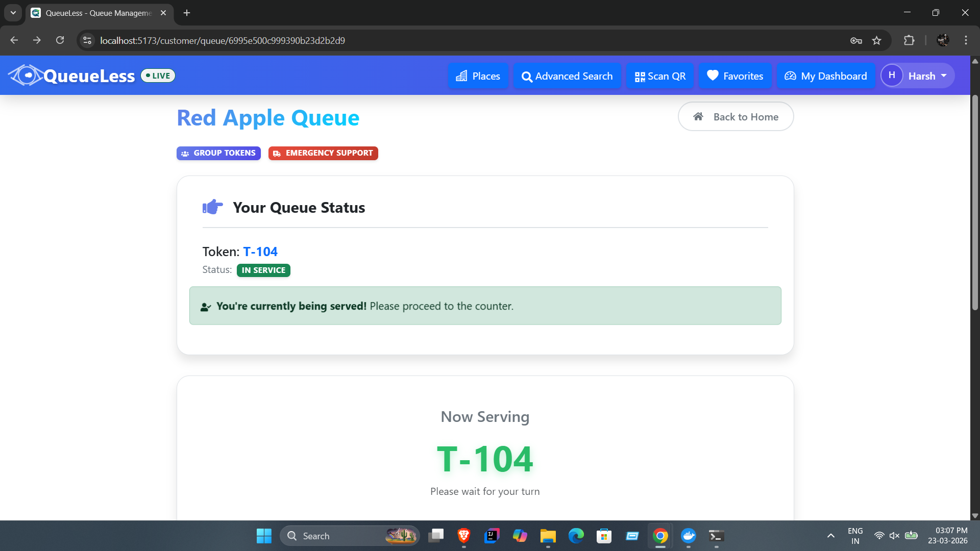Open Chrome three-dot menu
The height and width of the screenshot is (551, 980).
pyautogui.click(x=966, y=40)
